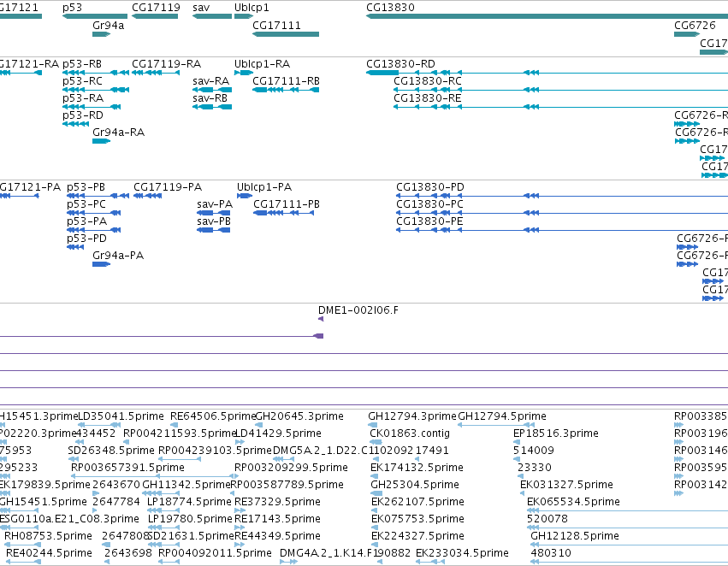Click EST GH12794.5prime
This screenshot has height=566, width=728.
[502, 416]
